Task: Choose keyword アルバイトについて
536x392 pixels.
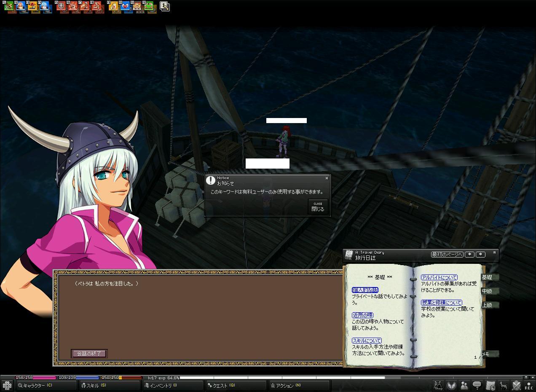Action: click(x=439, y=277)
